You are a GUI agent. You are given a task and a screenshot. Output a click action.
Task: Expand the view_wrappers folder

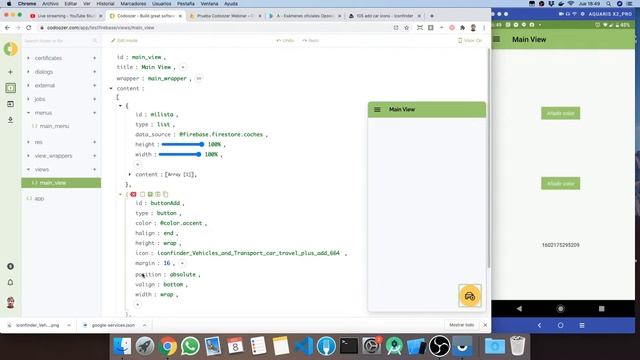pyautogui.click(x=28, y=156)
